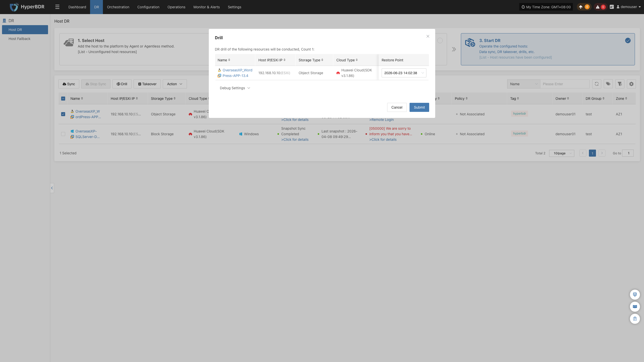Open the Settings top menu
The width and height of the screenshot is (644, 362).
pyautogui.click(x=234, y=7)
